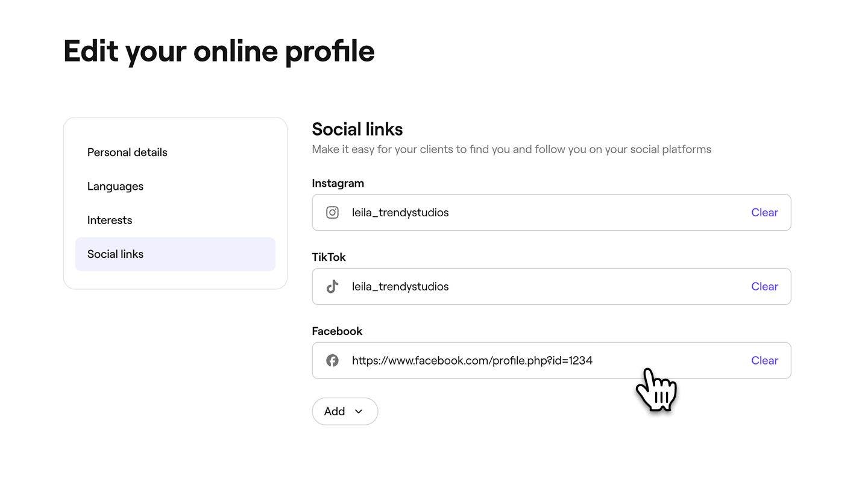Focus the Instagram username input field
Viewport: 868px width, 482px height.
(542, 213)
